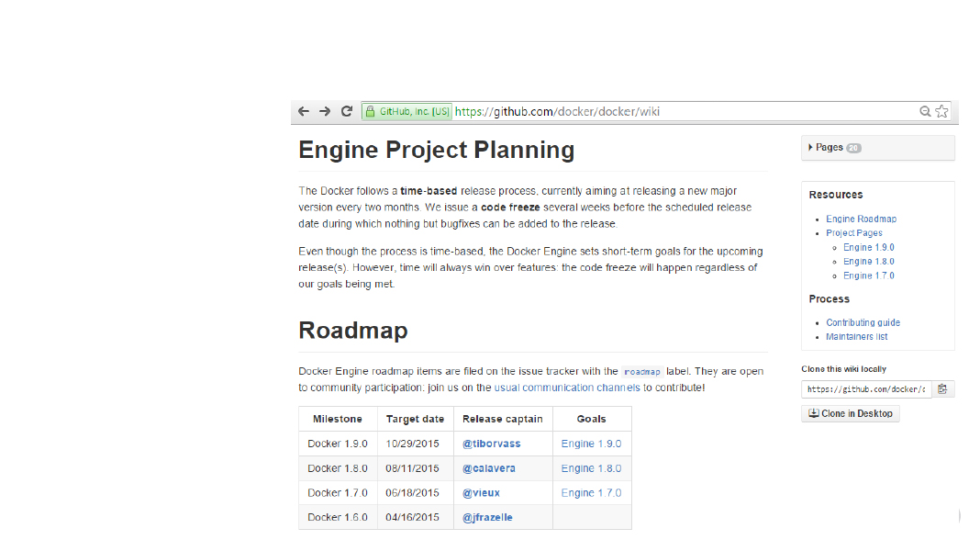The width and height of the screenshot is (980, 551).
Task: Click the Resources sidebar heading
Action: (836, 195)
